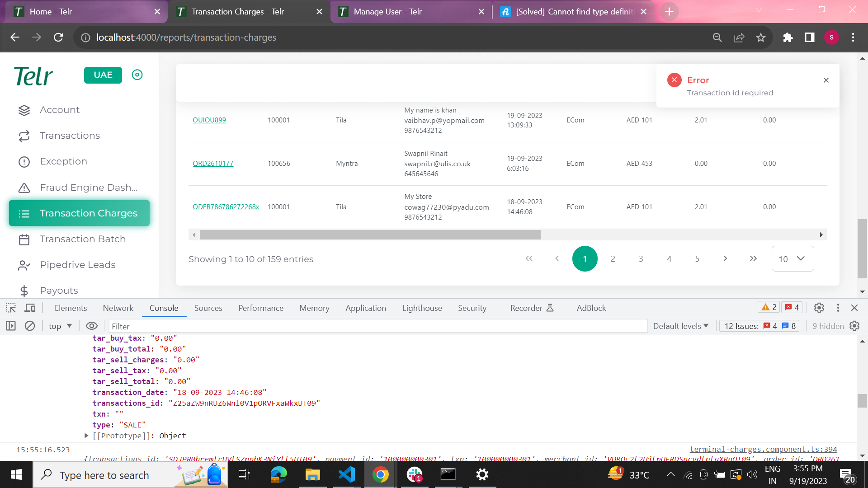Click the horizontal table scrollbar

(x=370, y=235)
